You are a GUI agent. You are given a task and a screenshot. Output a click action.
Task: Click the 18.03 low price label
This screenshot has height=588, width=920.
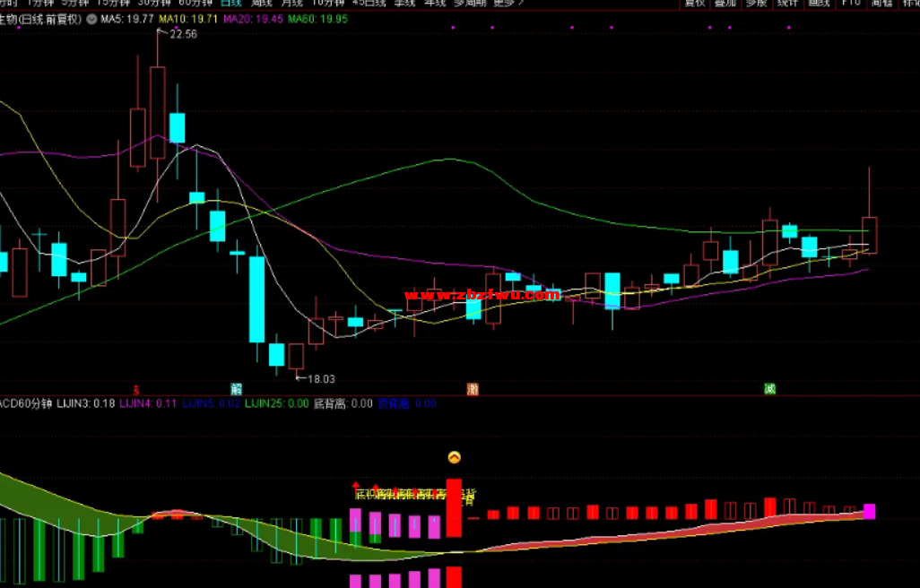click(322, 379)
